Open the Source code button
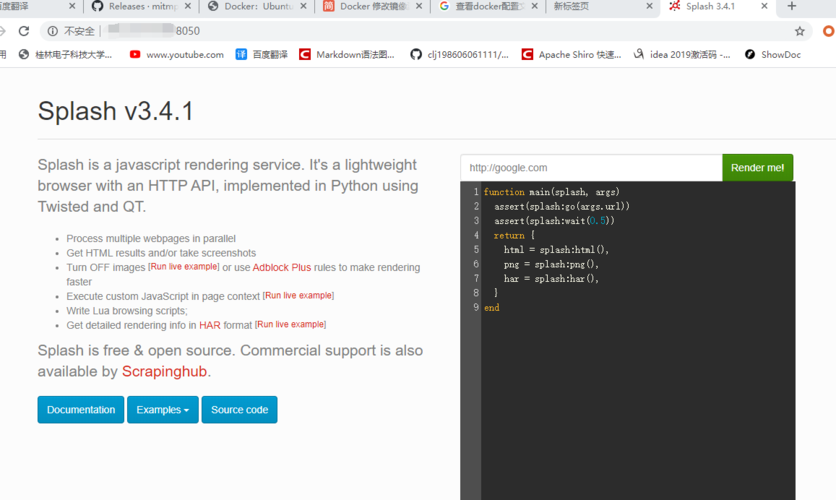Image resolution: width=836 pixels, height=500 pixels. 239,410
